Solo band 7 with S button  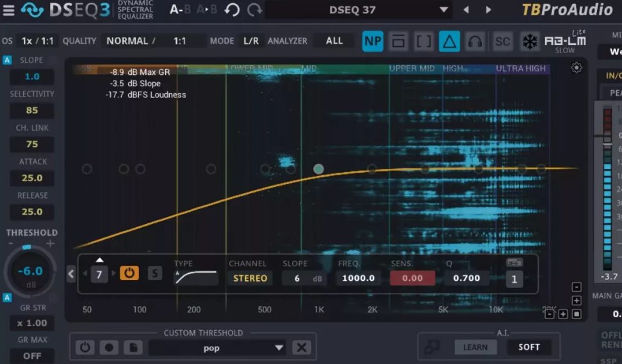pyautogui.click(x=155, y=273)
